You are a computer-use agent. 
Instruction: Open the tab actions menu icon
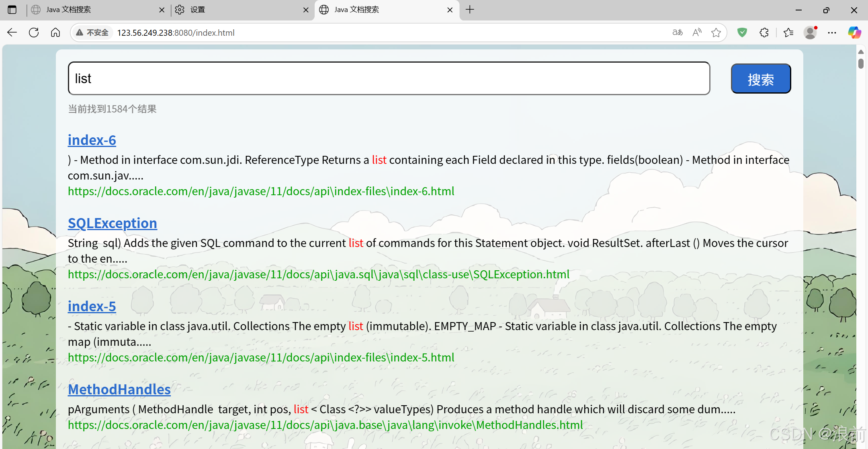click(x=12, y=10)
